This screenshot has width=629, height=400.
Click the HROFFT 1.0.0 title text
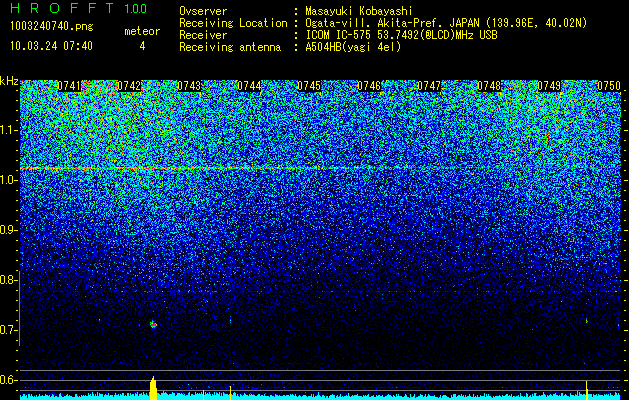[x=78, y=8]
